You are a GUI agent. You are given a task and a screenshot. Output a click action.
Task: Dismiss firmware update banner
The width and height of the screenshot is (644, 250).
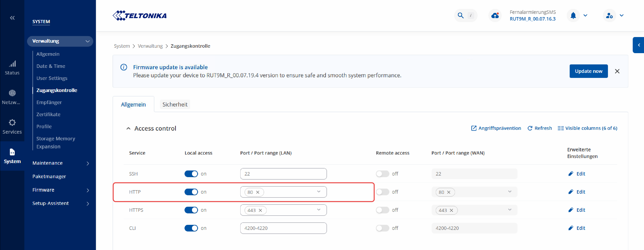pyautogui.click(x=617, y=71)
